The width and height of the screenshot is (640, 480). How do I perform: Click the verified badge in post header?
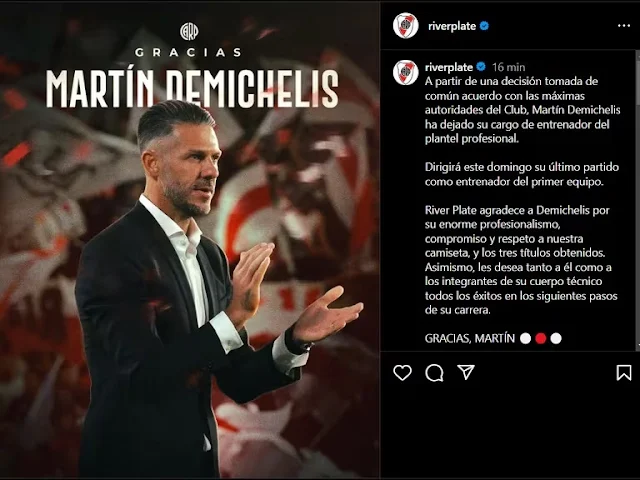[484, 26]
